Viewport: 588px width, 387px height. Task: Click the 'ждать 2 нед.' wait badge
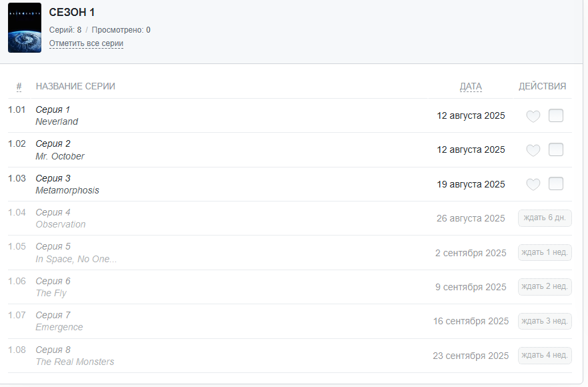545,287
